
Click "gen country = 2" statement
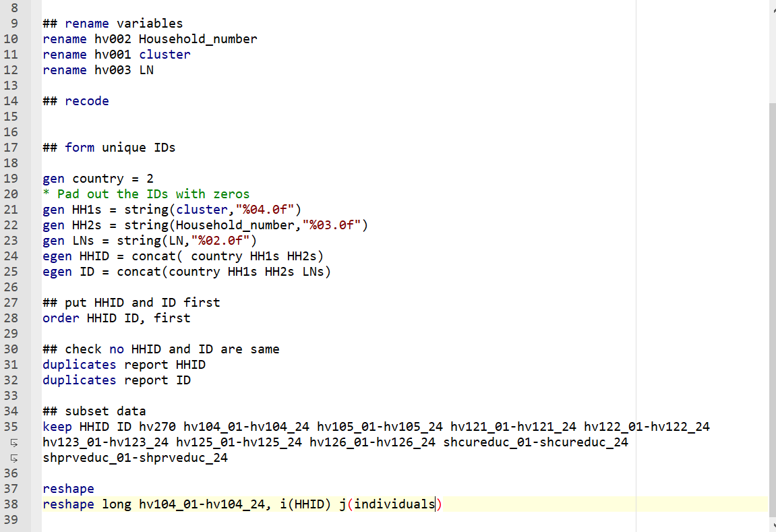coord(98,179)
